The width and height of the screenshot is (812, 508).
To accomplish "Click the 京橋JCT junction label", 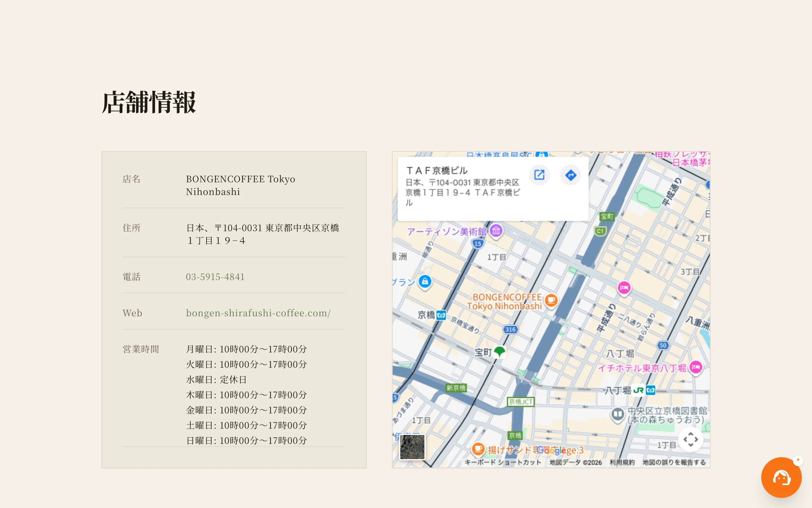I will 521,402.
